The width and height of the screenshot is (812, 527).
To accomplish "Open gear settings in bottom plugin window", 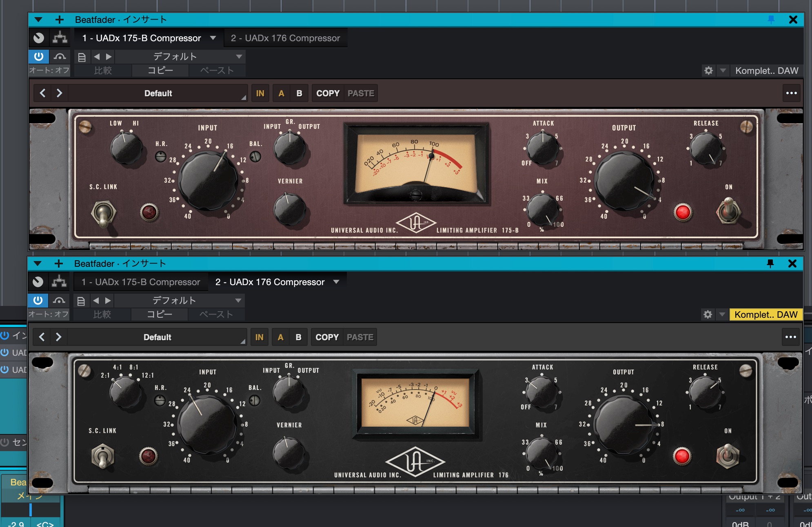I will (708, 314).
